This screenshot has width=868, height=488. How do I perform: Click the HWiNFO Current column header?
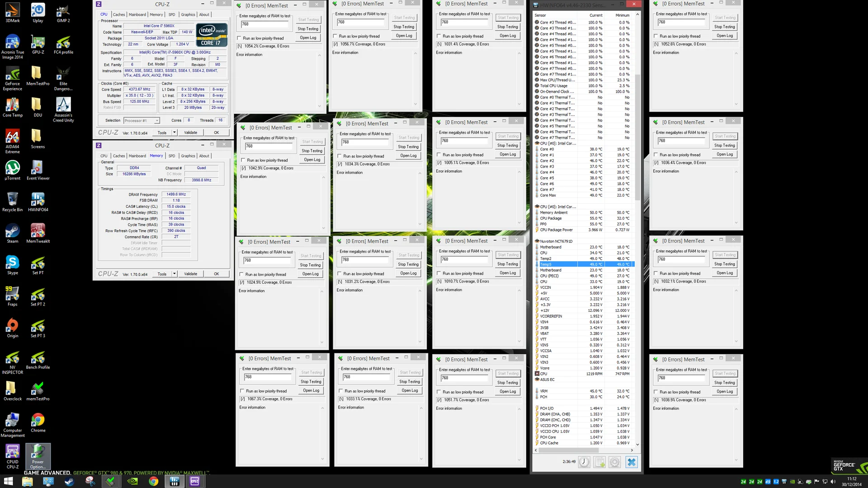pos(596,15)
